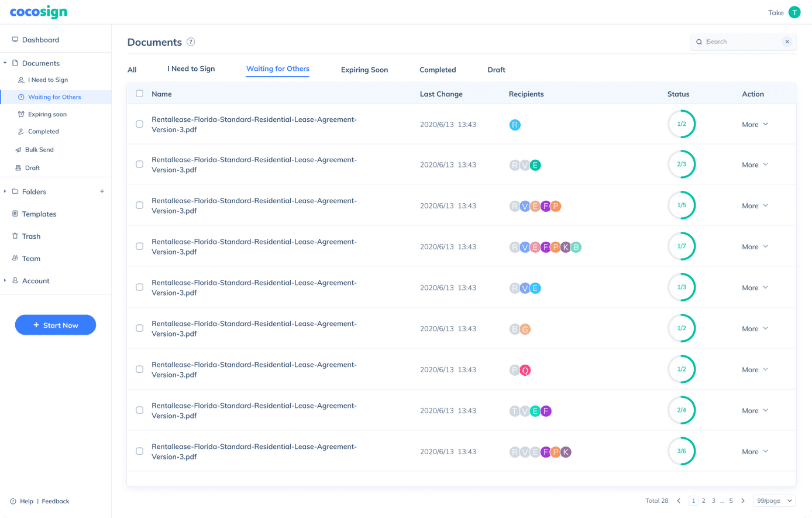812x518 pixels.
Task: Click the Dashboard monitor icon in sidebar
Action: point(15,40)
